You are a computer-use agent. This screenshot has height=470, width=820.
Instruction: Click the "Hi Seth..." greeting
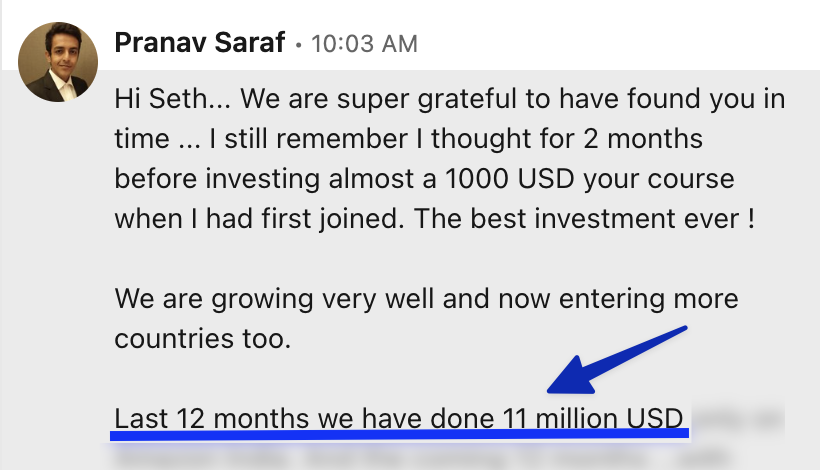(x=164, y=100)
